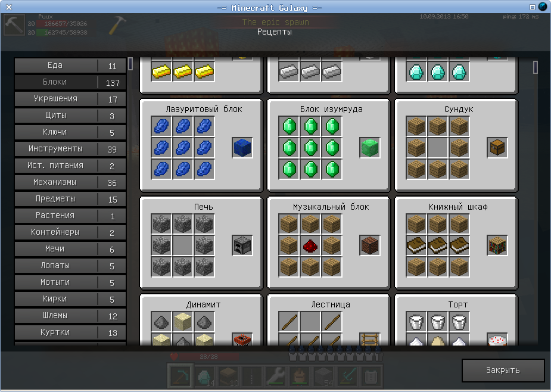
Task: Click the middle iron ingot
Action: [x=310, y=71]
